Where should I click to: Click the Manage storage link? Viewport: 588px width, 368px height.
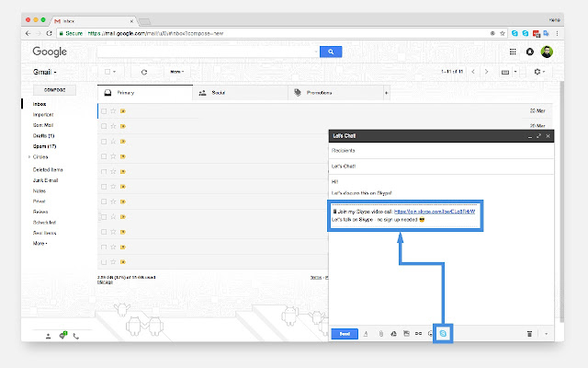(x=105, y=282)
